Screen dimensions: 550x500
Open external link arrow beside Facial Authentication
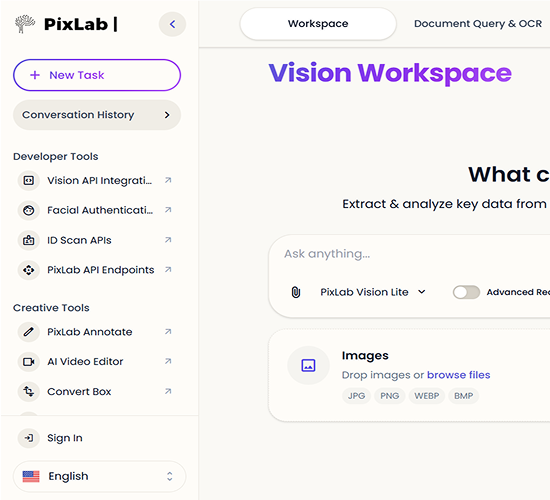(168, 210)
